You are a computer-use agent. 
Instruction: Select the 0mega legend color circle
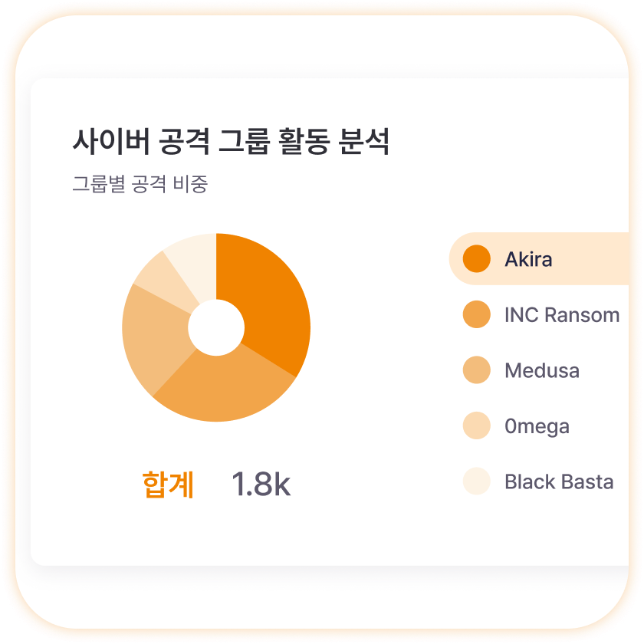[477, 426]
